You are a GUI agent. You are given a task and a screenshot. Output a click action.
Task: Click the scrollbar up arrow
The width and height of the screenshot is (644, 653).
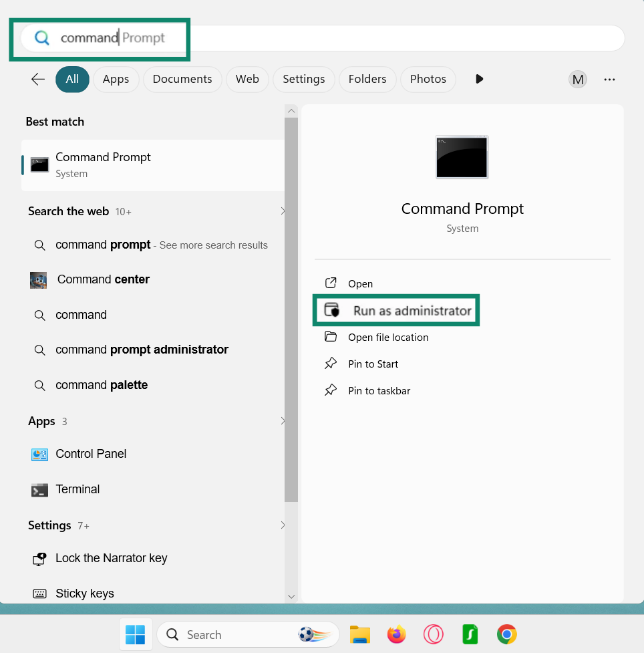pyautogui.click(x=291, y=111)
